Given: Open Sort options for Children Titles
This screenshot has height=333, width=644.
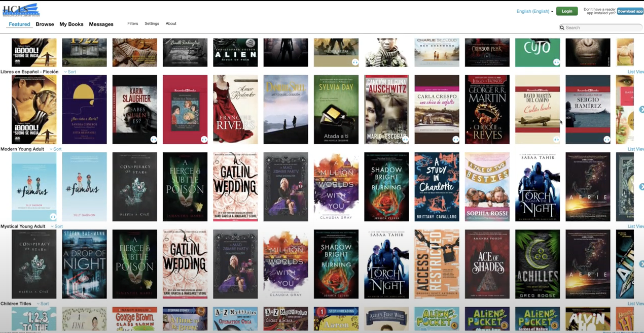Looking at the screenshot, I should click(43, 304).
